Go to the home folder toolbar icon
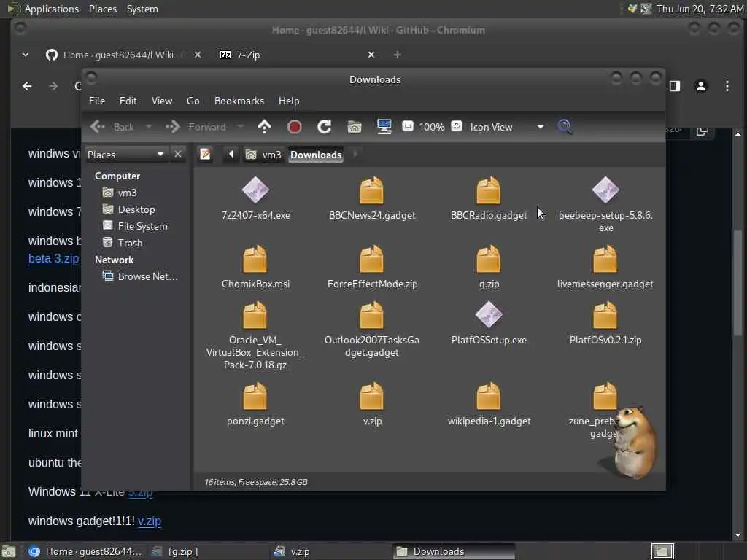 coord(355,127)
